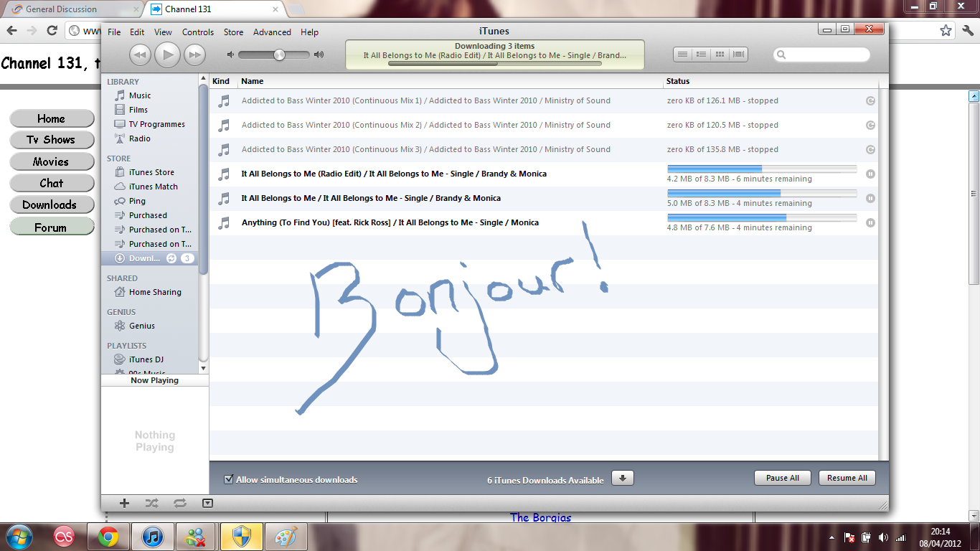Screen dimensions: 980x551
Task: Pause the Brandy & Monica Radio Edit download
Action: pyautogui.click(x=870, y=174)
